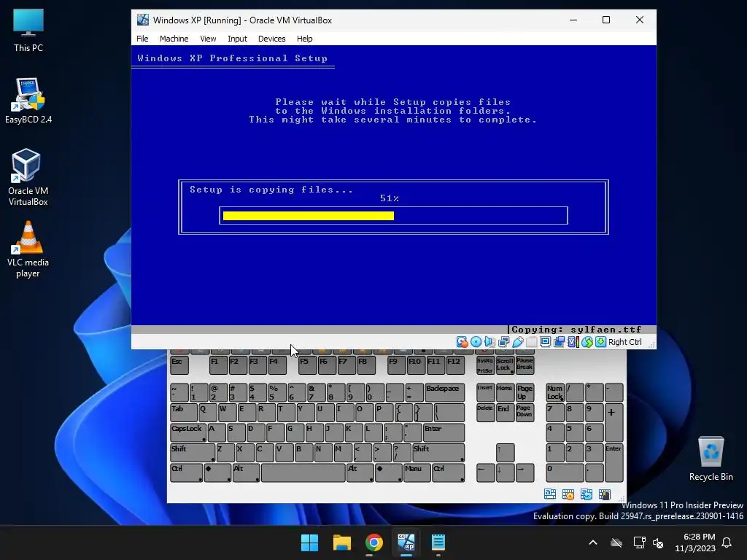Screen dimensions: 747x560
Task: Toggle the right Shift key on soft keyboard
Action: click(438, 453)
